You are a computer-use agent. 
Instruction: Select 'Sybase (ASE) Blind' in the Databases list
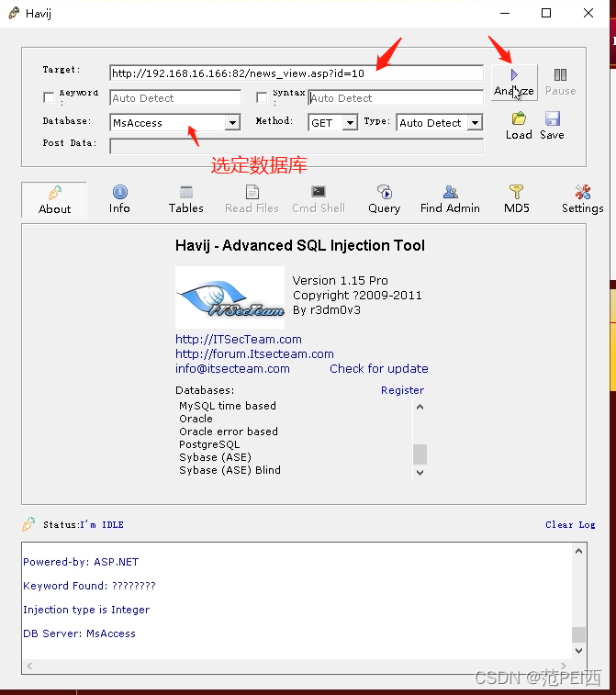[x=230, y=470]
